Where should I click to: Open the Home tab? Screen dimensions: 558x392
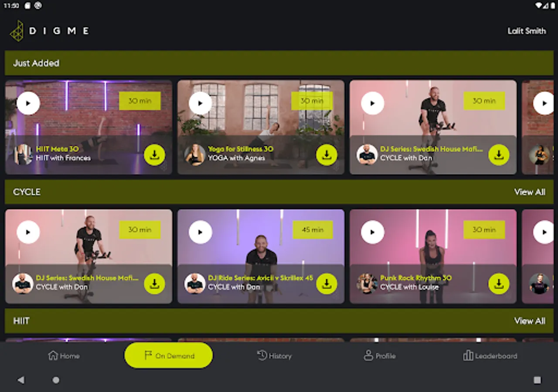(64, 356)
